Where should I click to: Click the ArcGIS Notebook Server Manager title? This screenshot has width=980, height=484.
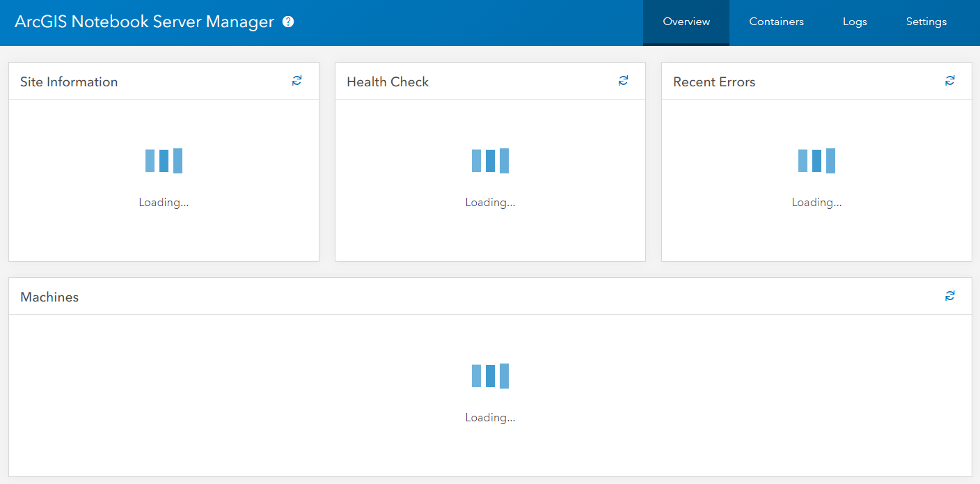[x=145, y=22]
